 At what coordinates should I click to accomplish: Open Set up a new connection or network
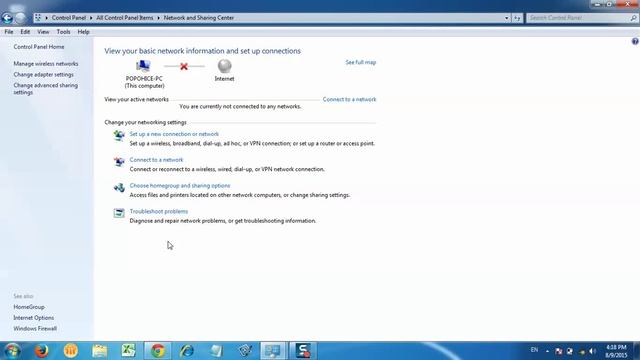coord(174,134)
